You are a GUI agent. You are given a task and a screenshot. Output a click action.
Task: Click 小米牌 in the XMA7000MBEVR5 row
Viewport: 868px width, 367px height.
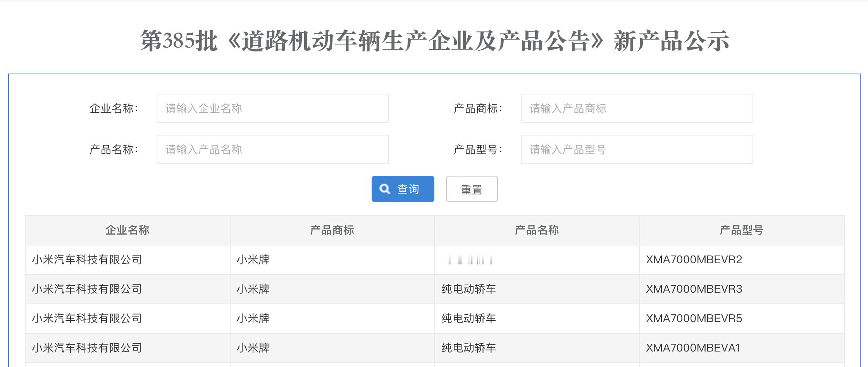[x=253, y=318]
